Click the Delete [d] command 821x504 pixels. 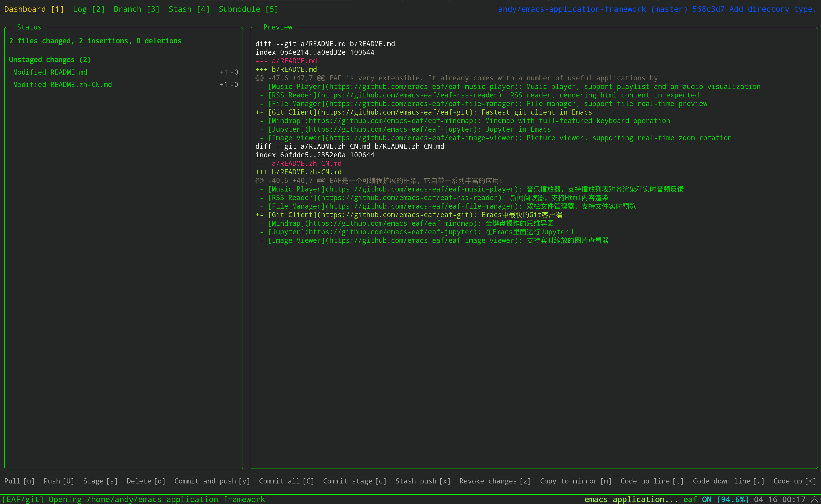point(146,481)
